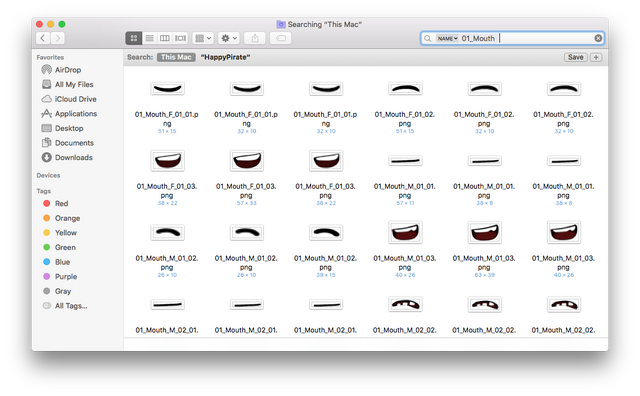Click the Devices section header

click(x=48, y=176)
